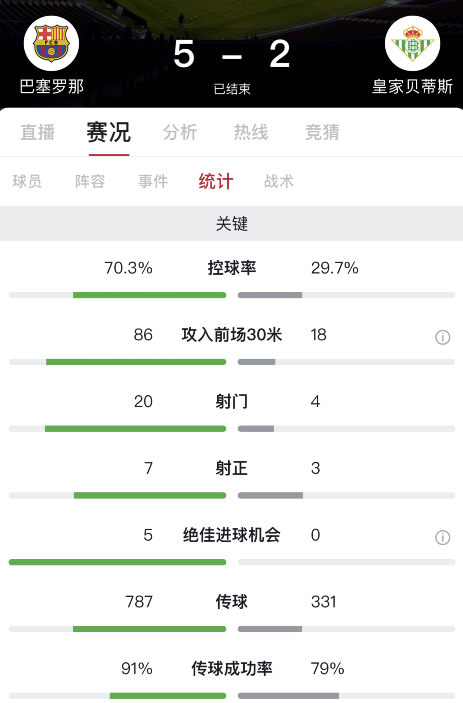Tap the 关键 section header
The image size is (463, 703).
(x=231, y=224)
